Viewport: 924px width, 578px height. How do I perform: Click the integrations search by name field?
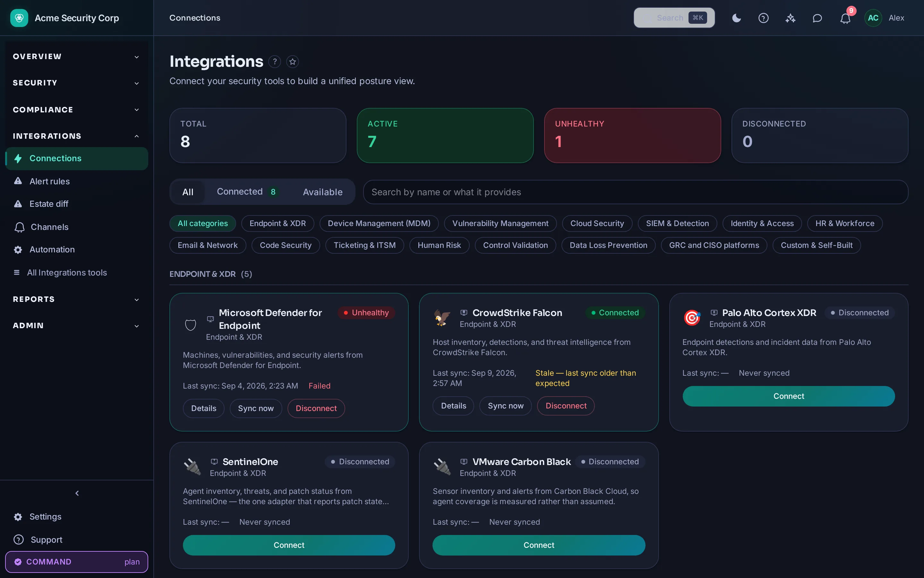[635, 192]
